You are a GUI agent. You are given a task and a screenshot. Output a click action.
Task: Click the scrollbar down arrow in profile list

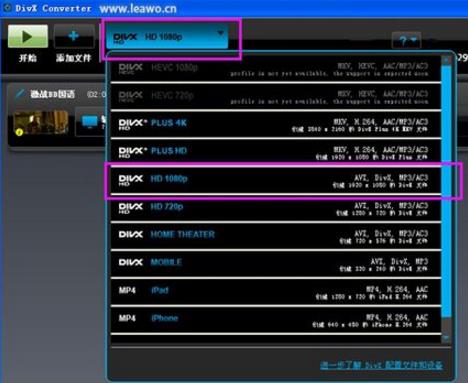coord(446,338)
